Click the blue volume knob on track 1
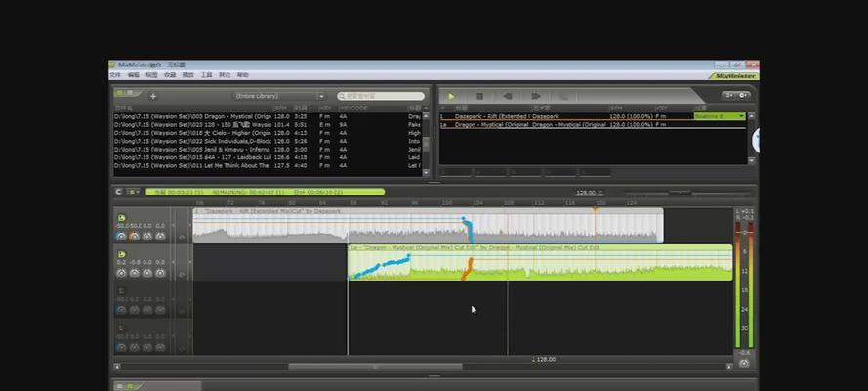This screenshot has width=868, height=391. (x=121, y=237)
